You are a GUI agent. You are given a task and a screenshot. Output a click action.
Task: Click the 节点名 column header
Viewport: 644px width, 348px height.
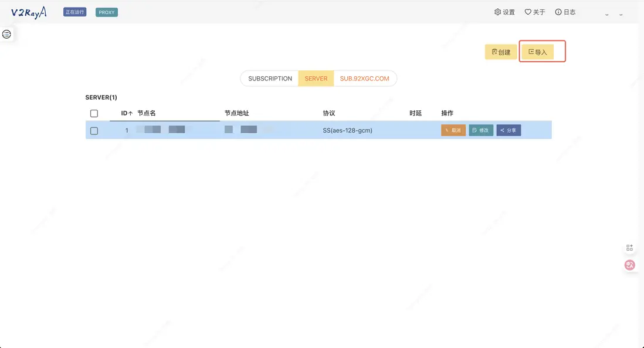[x=147, y=113]
